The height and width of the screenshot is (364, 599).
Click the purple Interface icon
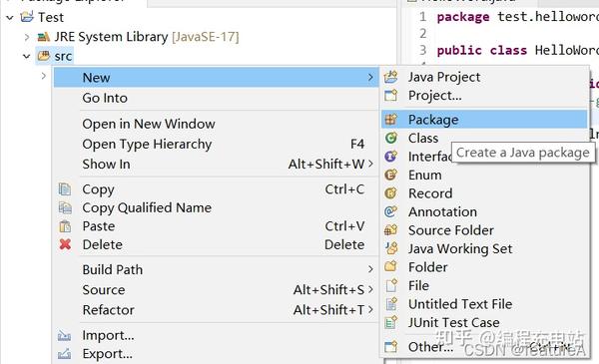pyautogui.click(x=390, y=156)
